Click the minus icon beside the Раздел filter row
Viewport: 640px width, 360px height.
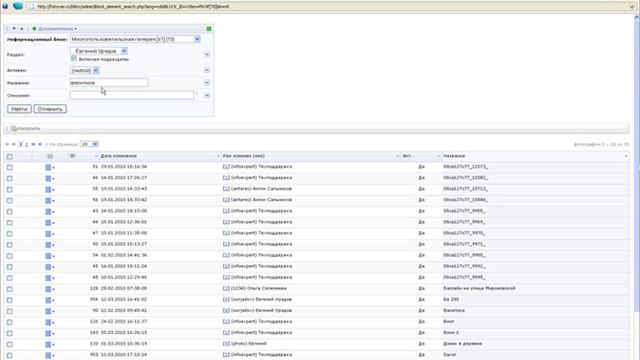pyautogui.click(x=207, y=54)
